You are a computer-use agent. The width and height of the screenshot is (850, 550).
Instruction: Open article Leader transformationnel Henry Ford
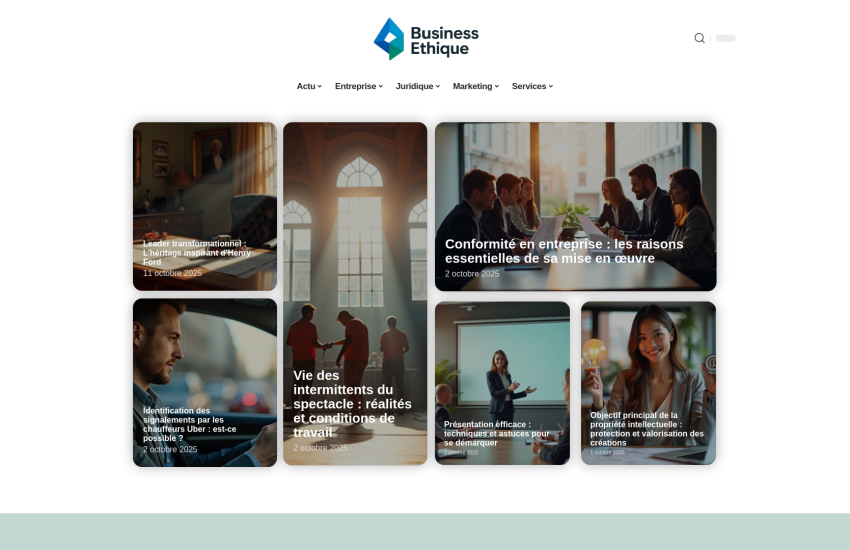tap(197, 253)
